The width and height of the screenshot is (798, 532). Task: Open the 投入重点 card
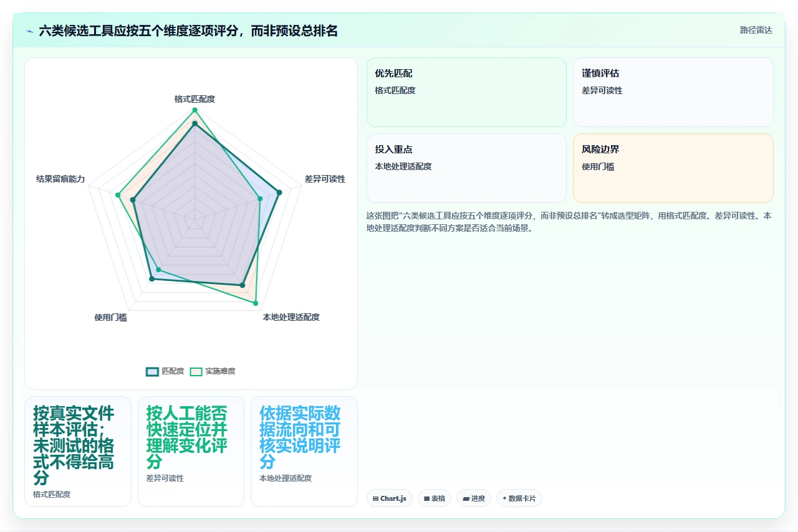tap(466, 168)
